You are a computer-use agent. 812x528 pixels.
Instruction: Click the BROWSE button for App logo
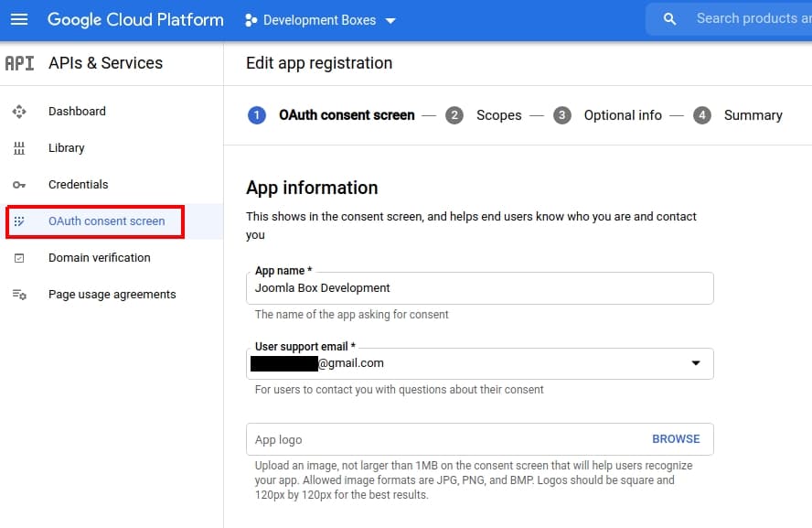[676, 439]
